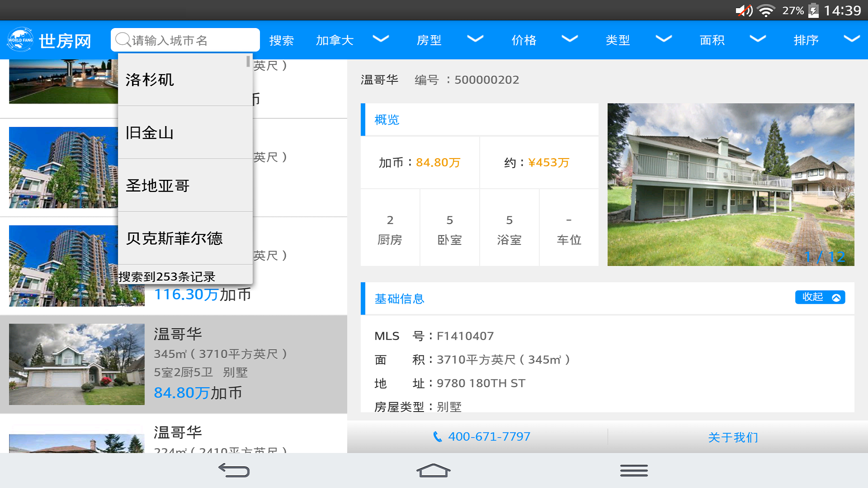This screenshot has height=488, width=868.
Task: Tap the 世房网 World Fang logo
Action: (49, 40)
